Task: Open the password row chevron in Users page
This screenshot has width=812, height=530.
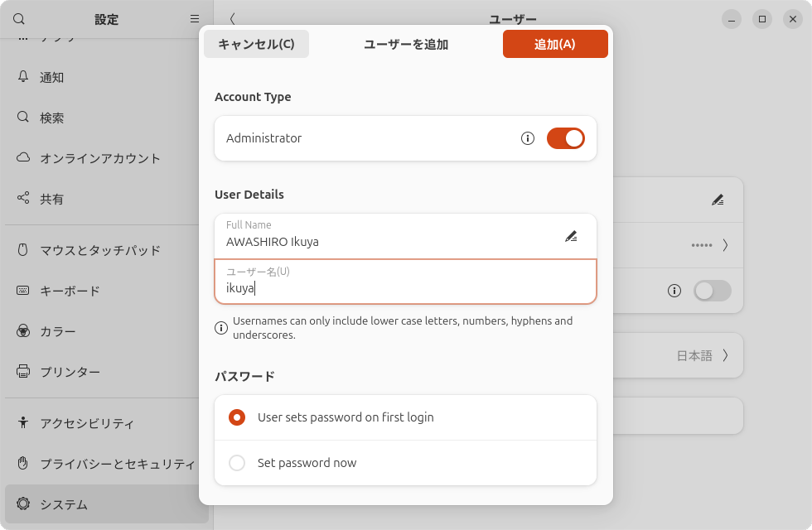Action: tap(726, 245)
